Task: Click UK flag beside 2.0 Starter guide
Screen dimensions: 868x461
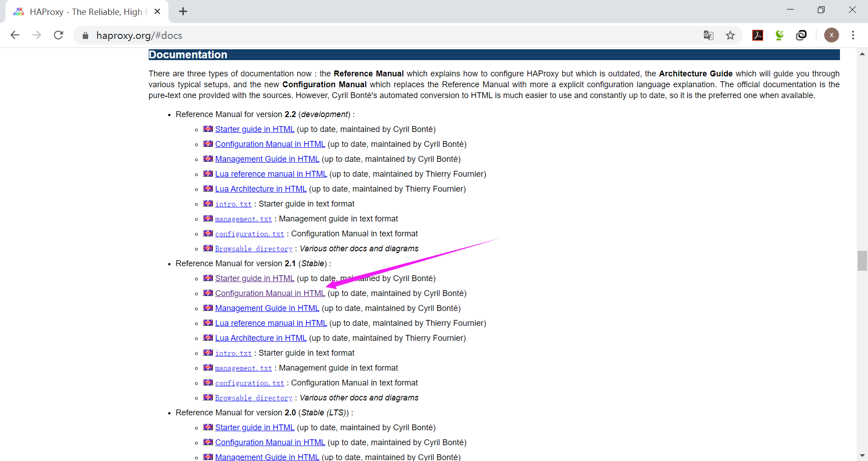Action: tap(208, 427)
